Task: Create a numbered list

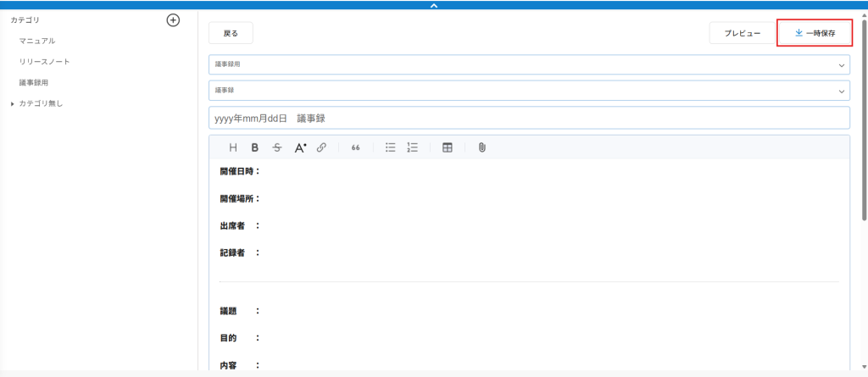Action: (x=413, y=147)
